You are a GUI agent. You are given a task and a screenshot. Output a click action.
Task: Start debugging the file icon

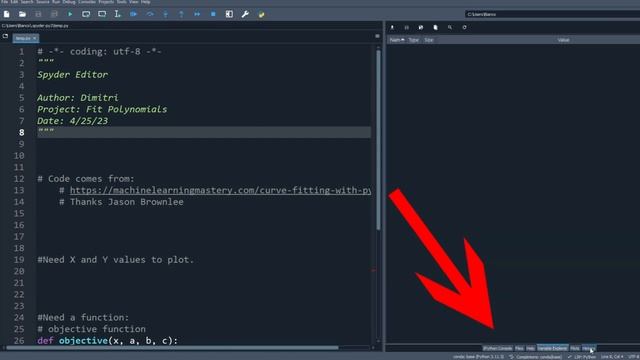click(133, 14)
